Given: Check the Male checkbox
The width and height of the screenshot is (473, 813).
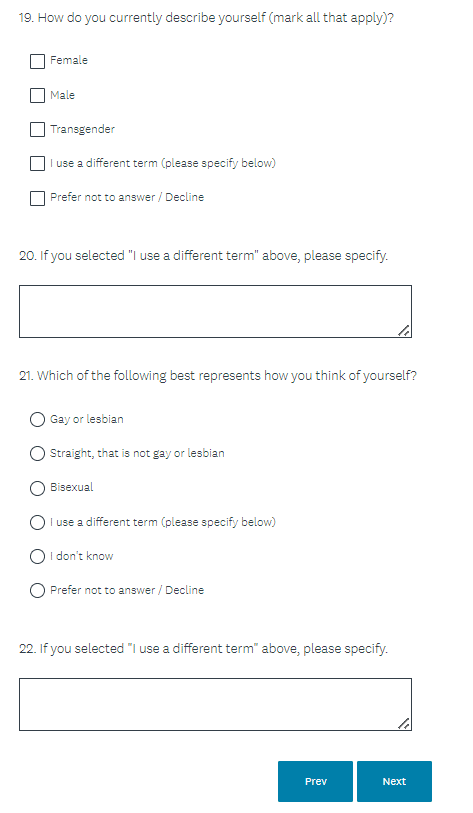Looking at the screenshot, I should pos(37,95).
